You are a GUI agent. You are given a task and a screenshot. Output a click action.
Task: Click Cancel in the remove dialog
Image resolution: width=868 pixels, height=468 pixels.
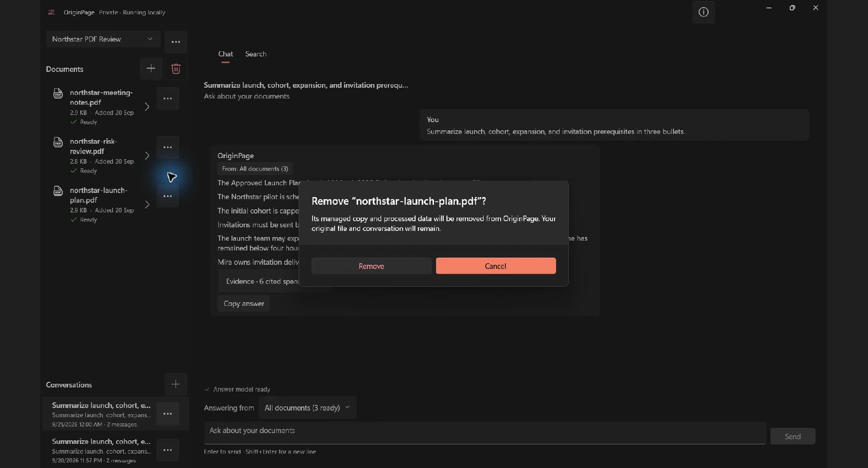[496, 266]
